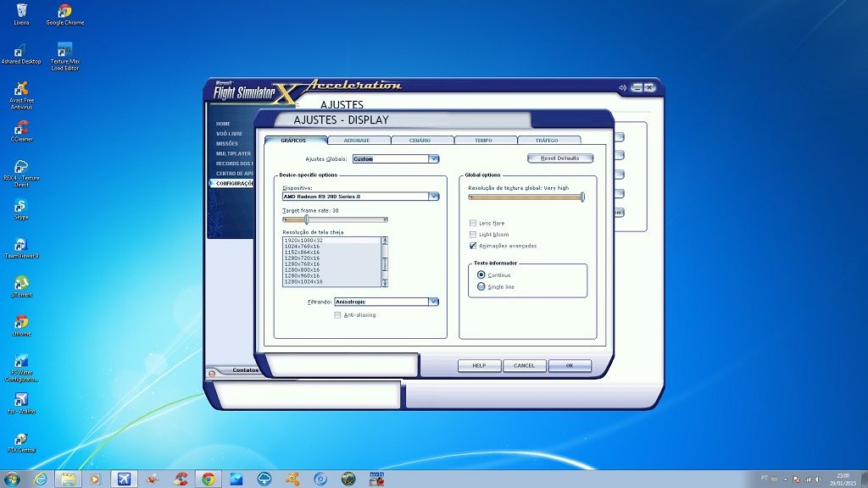
Task: Enable the Light bloom checkbox
Action: pos(473,235)
